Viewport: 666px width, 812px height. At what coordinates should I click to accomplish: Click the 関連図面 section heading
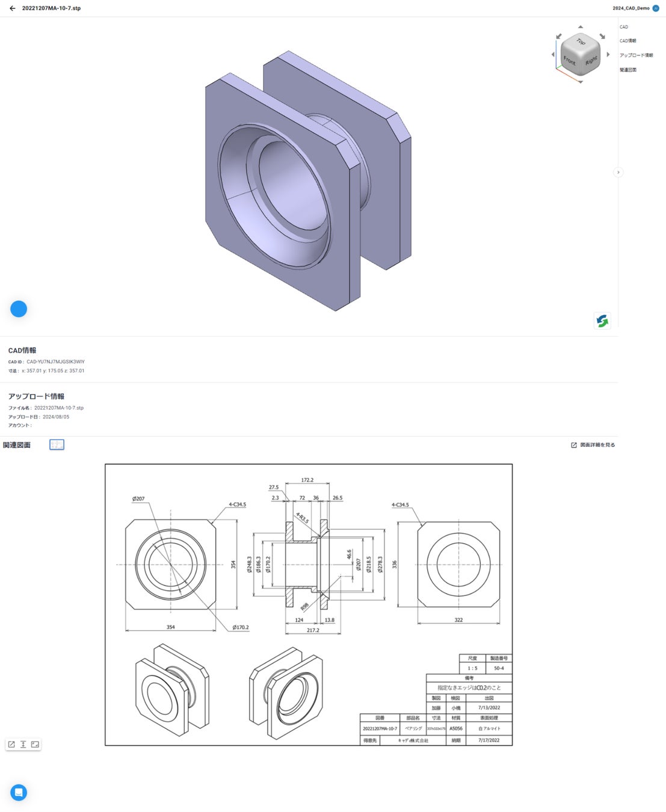(x=17, y=445)
